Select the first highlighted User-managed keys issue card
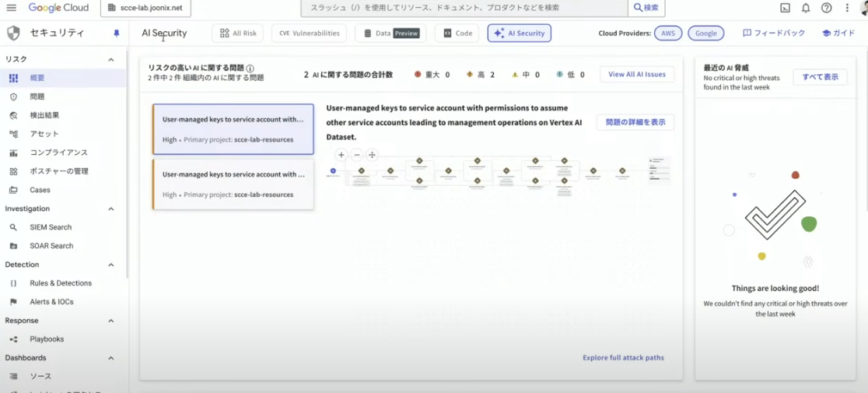This screenshot has height=393, width=868. tap(233, 129)
